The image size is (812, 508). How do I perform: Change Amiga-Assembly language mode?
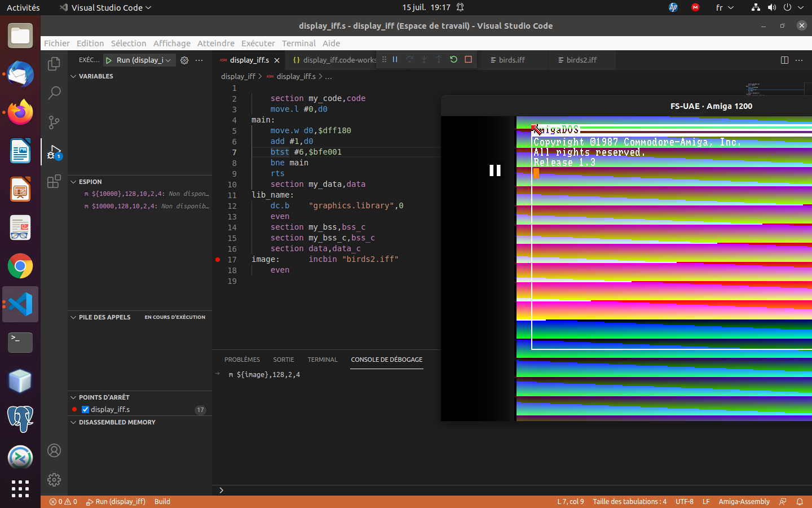pos(744,501)
